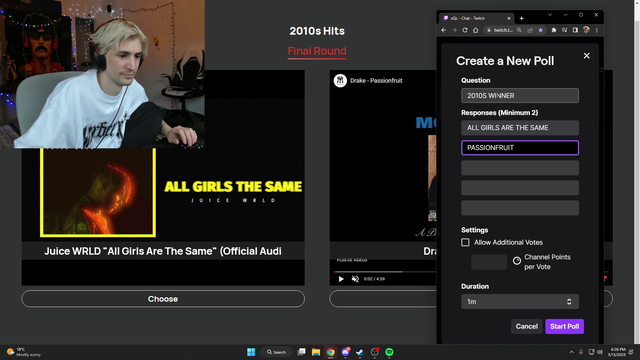Click the empty third response field
This screenshot has height=360, width=640.
520,168
